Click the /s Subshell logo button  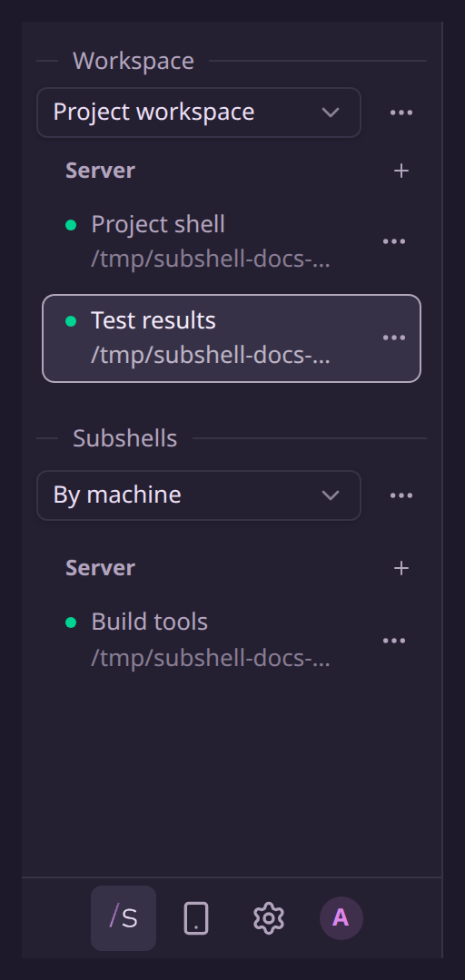[x=124, y=917]
